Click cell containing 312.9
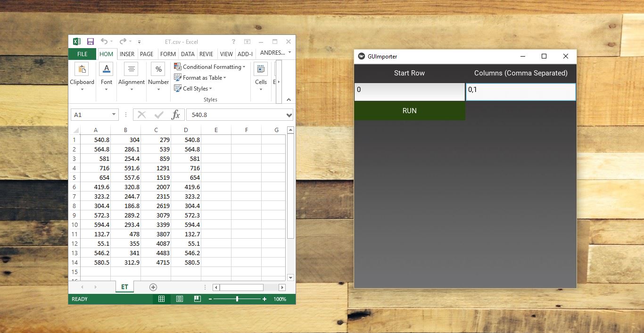644x333 pixels. 125,262
